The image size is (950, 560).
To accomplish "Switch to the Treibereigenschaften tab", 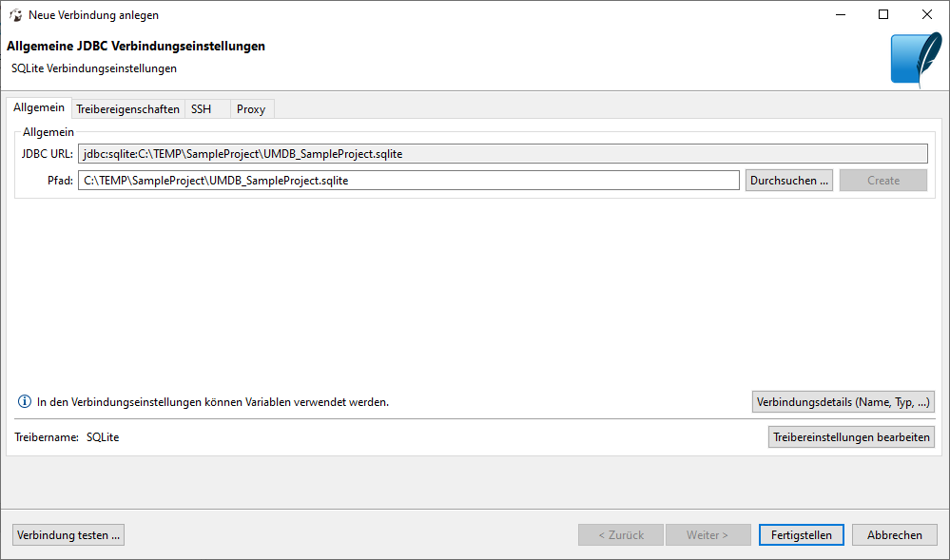I will pyautogui.click(x=128, y=108).
